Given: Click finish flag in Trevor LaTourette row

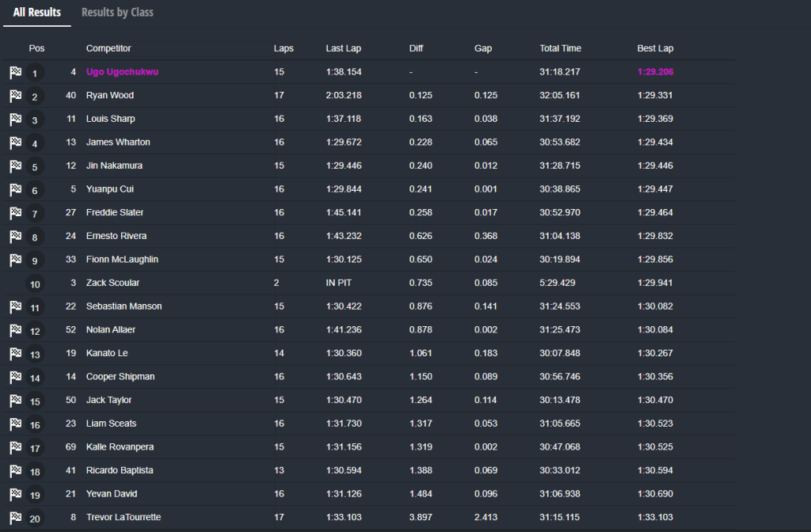Looking at the screenshot, I should click(x=15, y=518).
